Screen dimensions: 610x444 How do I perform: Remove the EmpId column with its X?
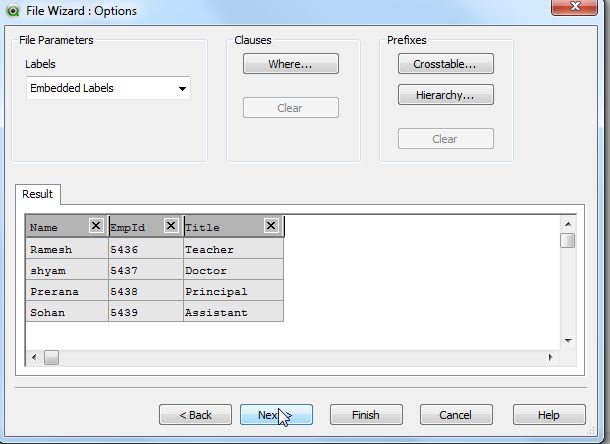click(171, 226)
